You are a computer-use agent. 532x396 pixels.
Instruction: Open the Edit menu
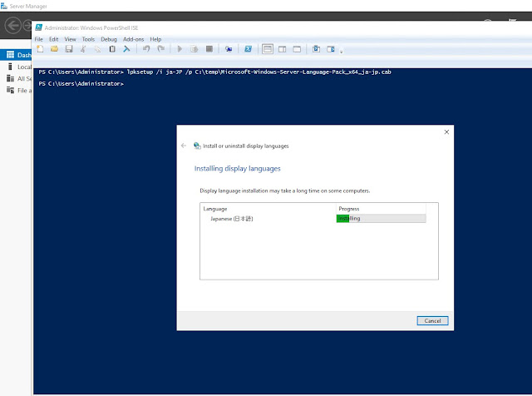(x=53, y=39)
